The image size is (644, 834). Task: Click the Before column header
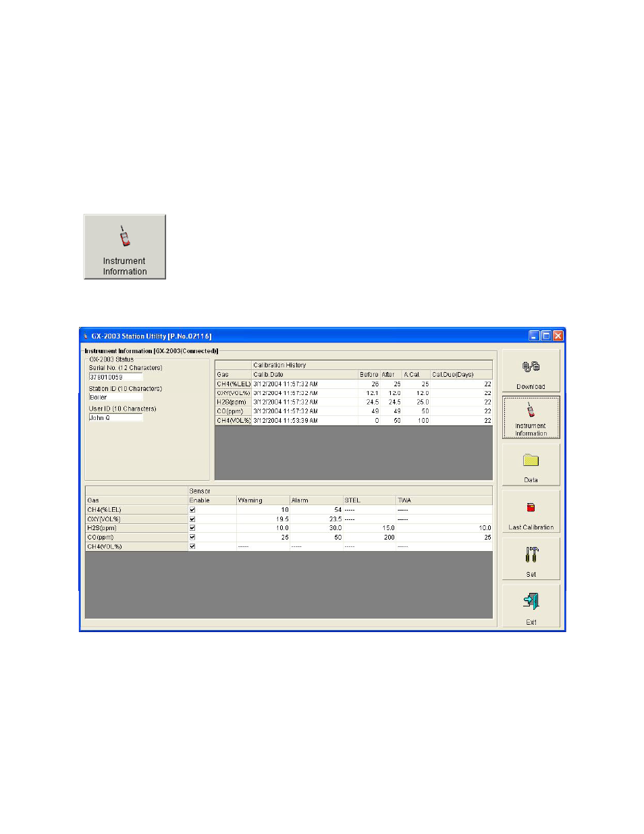pyautogui.click(x=369, y=374)
